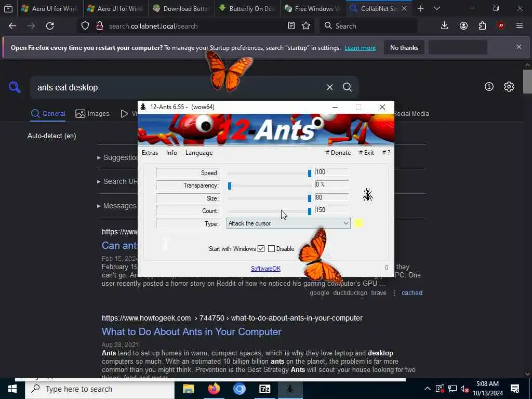
Task: Click Learn more link in notification bar
Action: (360, 48)
